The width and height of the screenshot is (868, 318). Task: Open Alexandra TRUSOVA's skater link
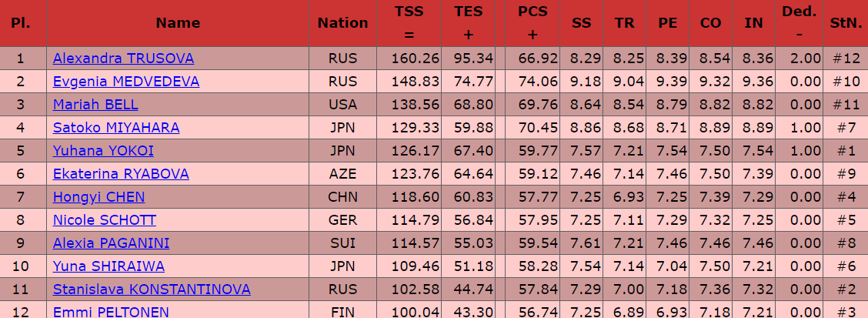pos(123,59)
